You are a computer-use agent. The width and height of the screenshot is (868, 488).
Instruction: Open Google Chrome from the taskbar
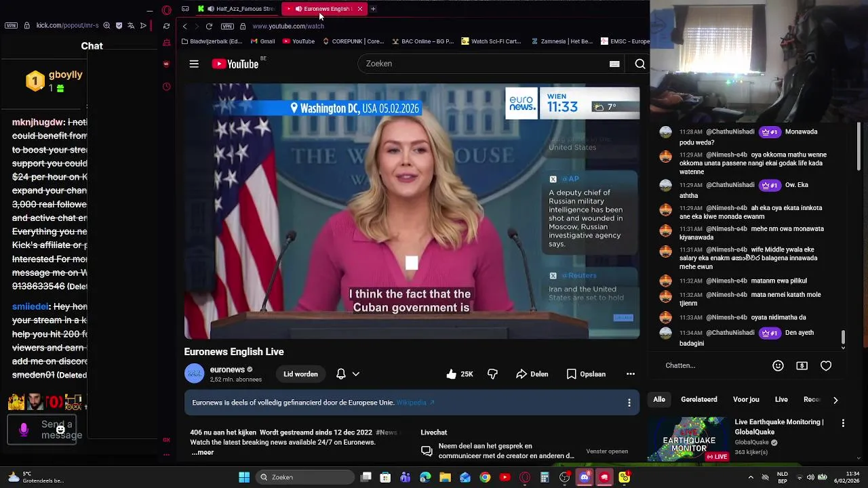[x=485, y=477]
